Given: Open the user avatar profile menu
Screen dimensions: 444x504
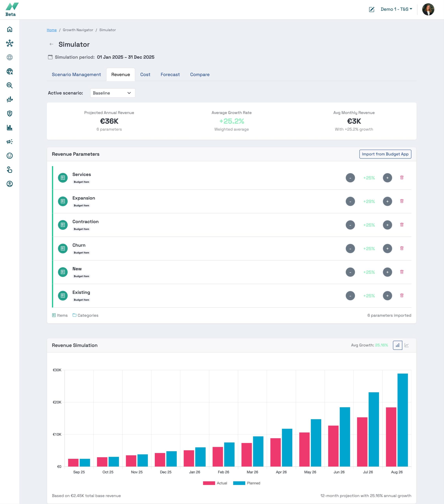Looking at the screenshot, I should [x=428, y=9].
